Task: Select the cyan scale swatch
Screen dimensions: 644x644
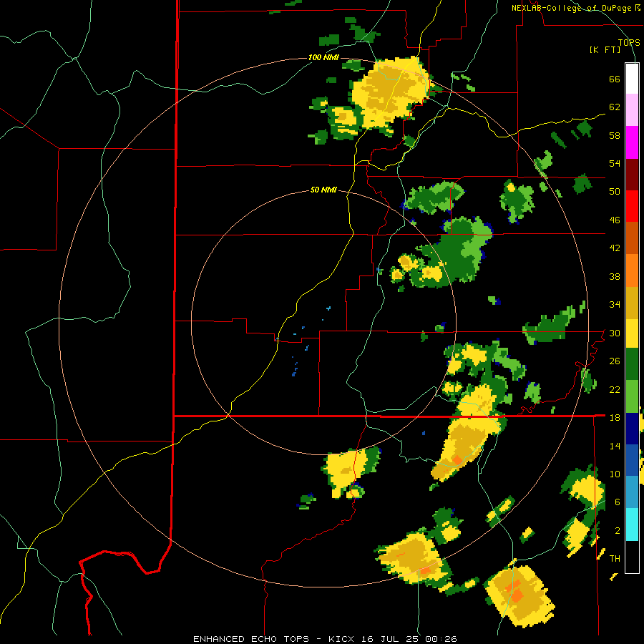Action: 632,525
